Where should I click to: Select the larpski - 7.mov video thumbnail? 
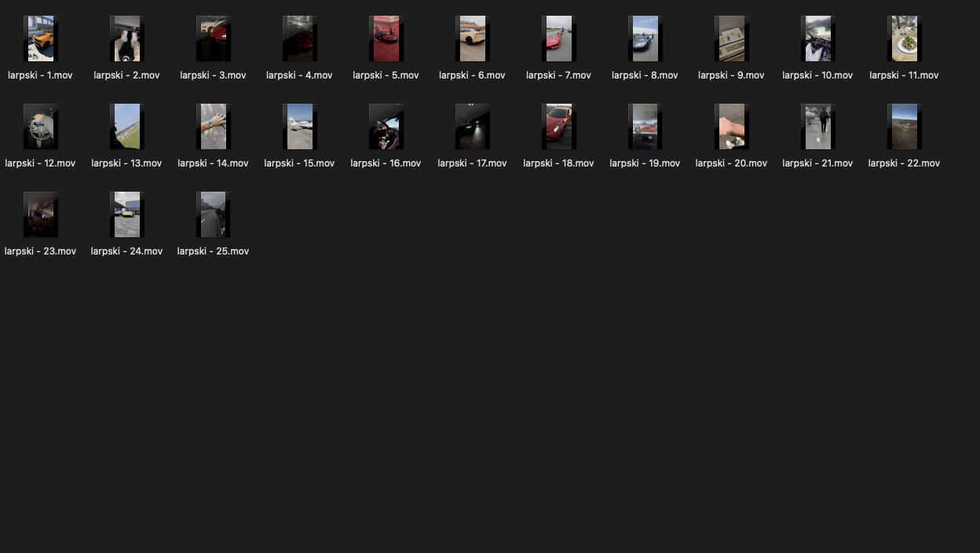coord(558,38)
